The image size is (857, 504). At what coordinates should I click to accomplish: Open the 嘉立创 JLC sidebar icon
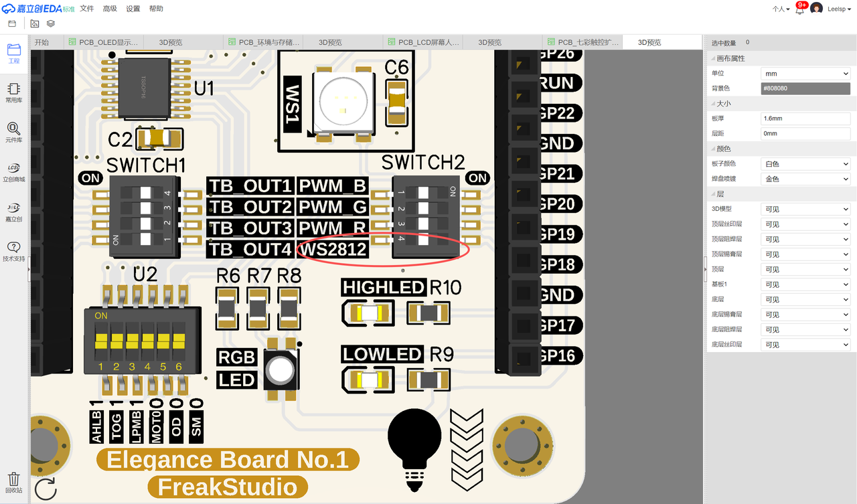click(x=14, y=212)
